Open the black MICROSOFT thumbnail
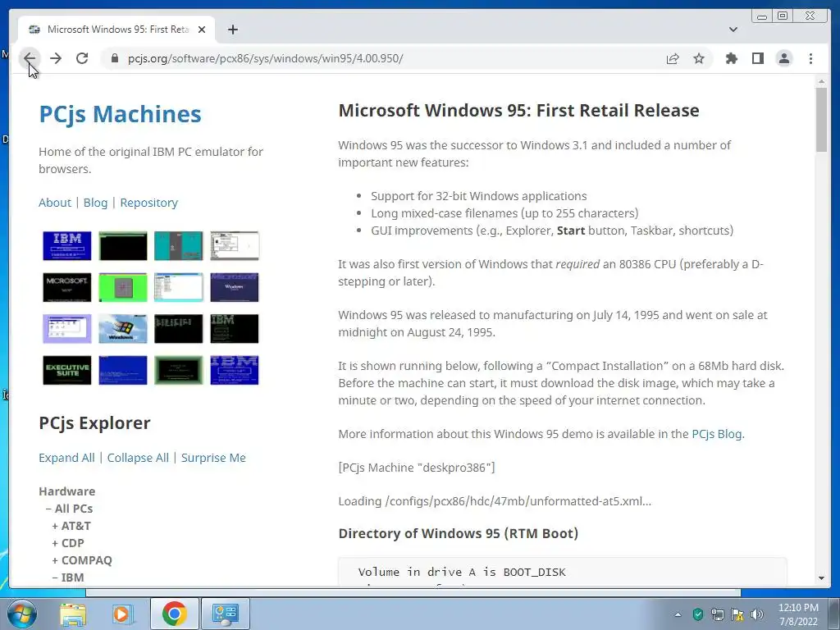 tap(67, 287)
